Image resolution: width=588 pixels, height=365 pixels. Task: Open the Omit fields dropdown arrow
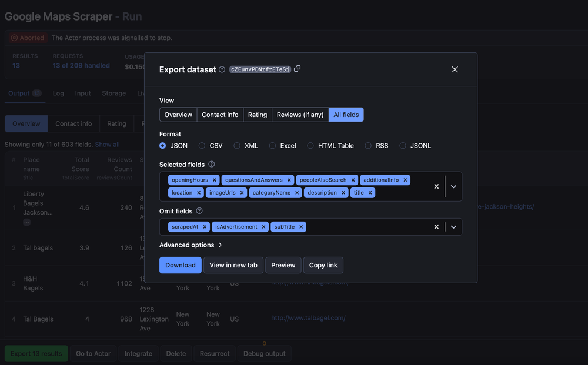pyautogui.click(x=454, y=227)
